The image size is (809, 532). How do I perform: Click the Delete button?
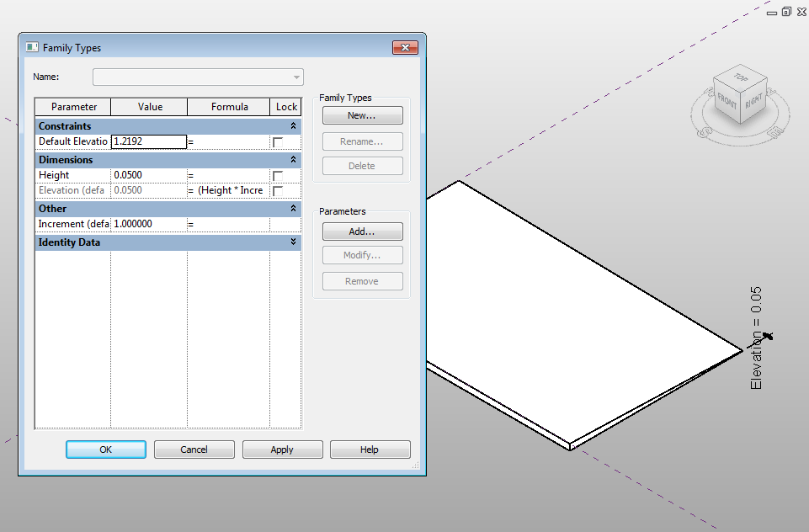pyautogui.click(x=362, y=166)
